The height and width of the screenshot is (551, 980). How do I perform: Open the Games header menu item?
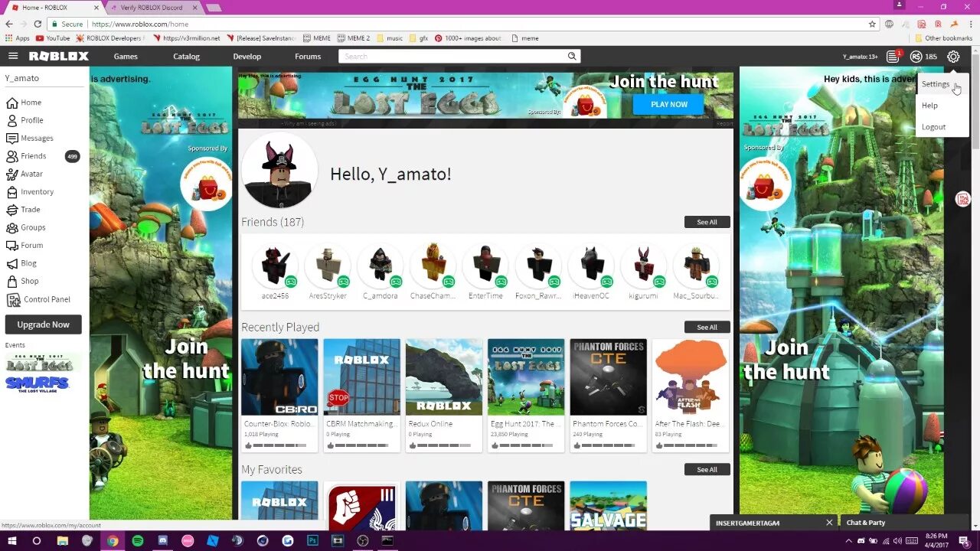pos(126,57)
